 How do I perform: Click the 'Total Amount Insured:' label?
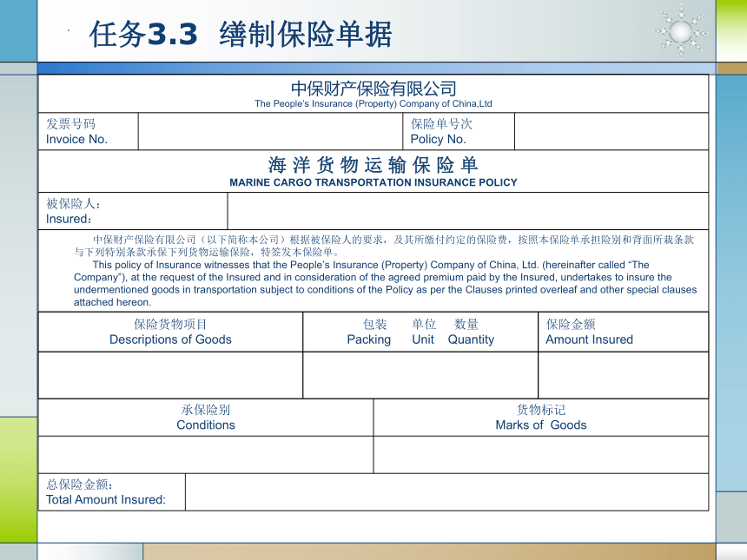pyautogui.click(x=106, y=499)
